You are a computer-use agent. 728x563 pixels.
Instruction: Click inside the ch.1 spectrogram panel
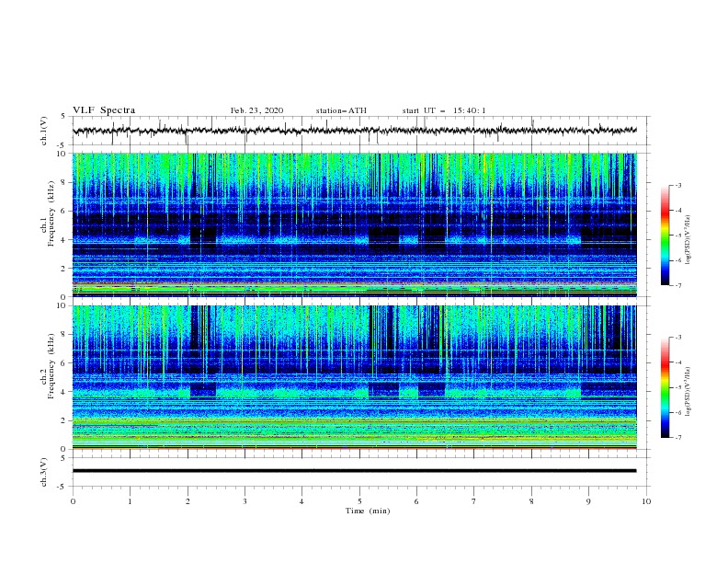354,224
